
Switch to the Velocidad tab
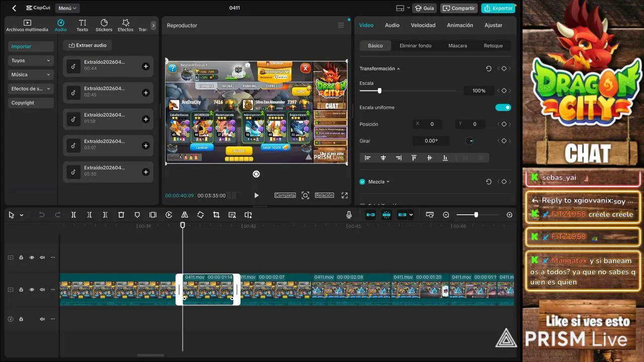[x=423, y=25]
